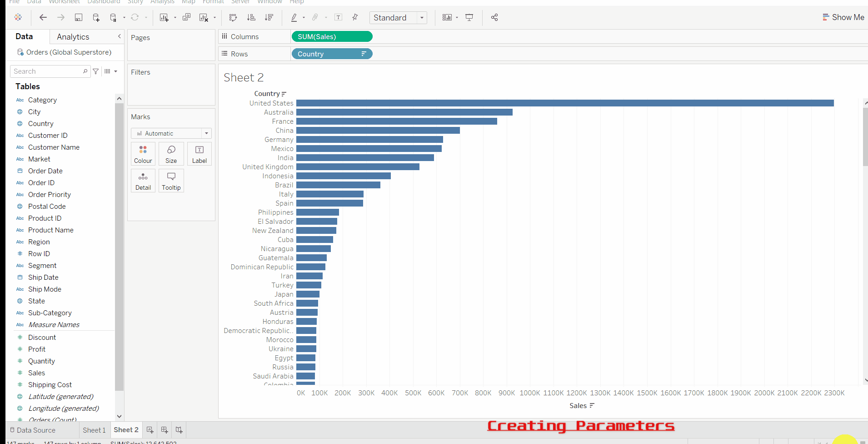Open the Colour shelf on the Marks card
The height and width of the screenshot is (444, 868).
pos(143,154)
